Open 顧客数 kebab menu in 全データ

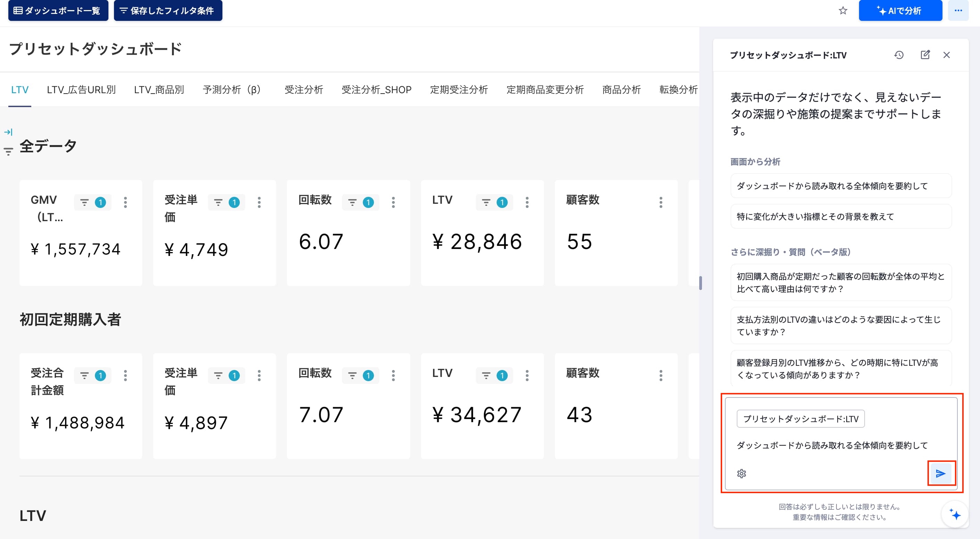coord(661,202)
